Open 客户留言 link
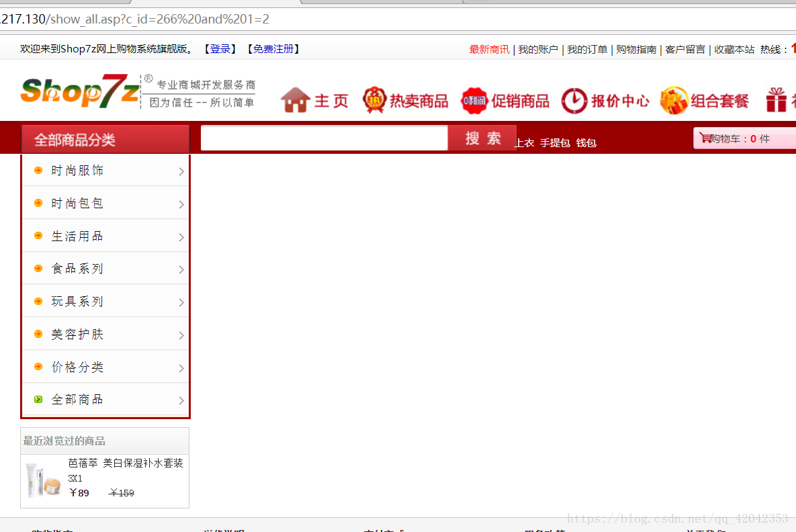 click(685, 49)
